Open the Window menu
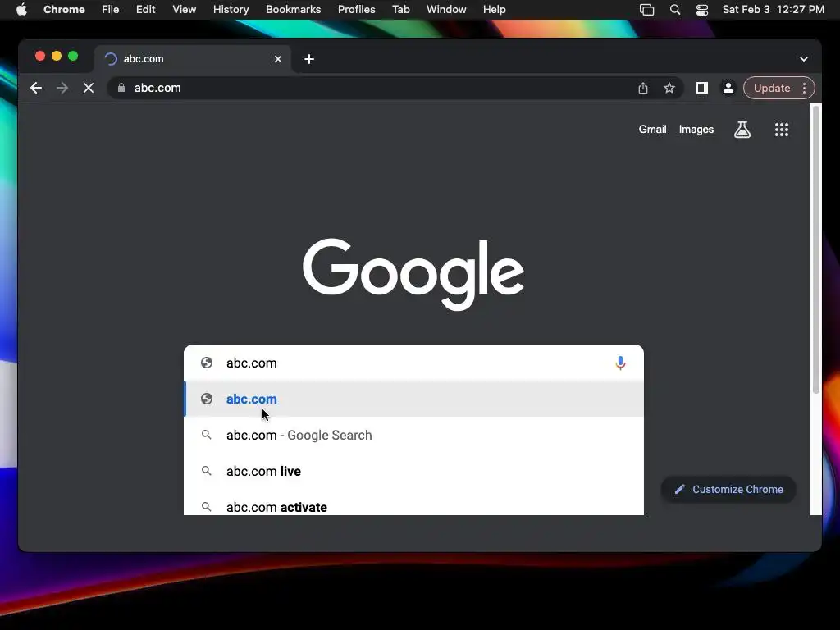 446,10
